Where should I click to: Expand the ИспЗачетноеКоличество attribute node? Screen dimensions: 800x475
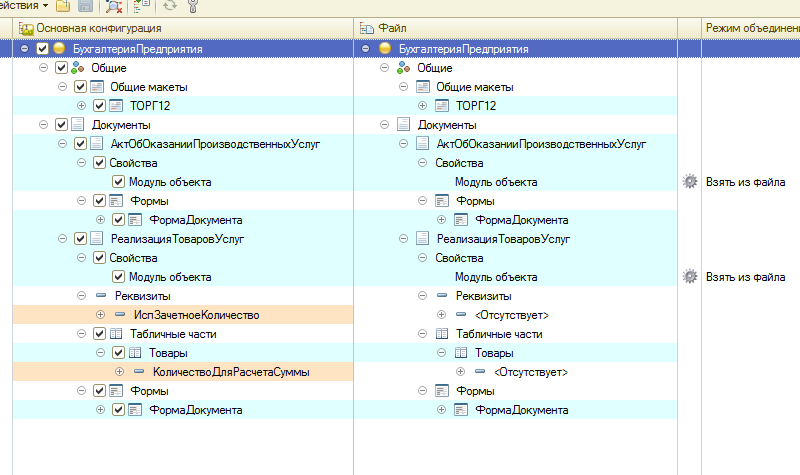(100, 315)
